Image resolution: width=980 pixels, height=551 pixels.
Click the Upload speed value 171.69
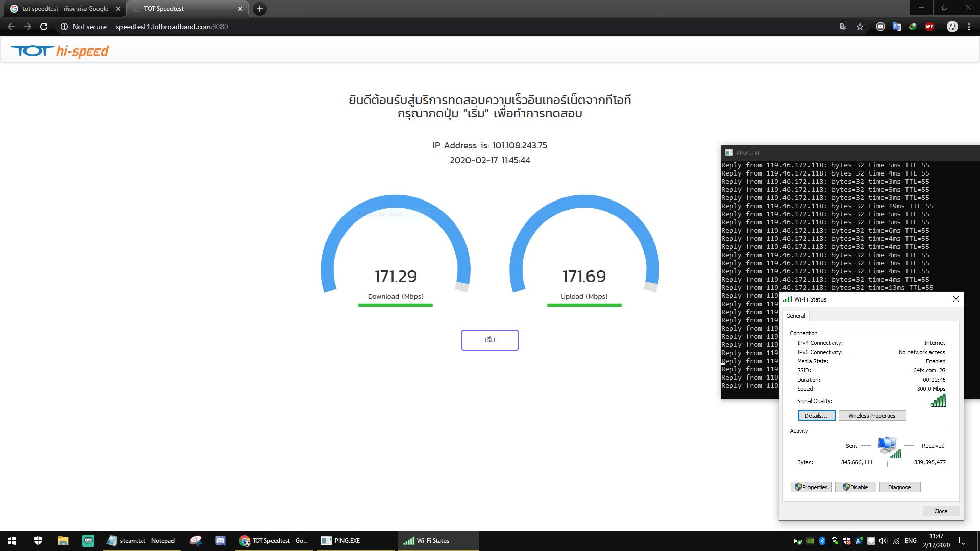[584, 277]
